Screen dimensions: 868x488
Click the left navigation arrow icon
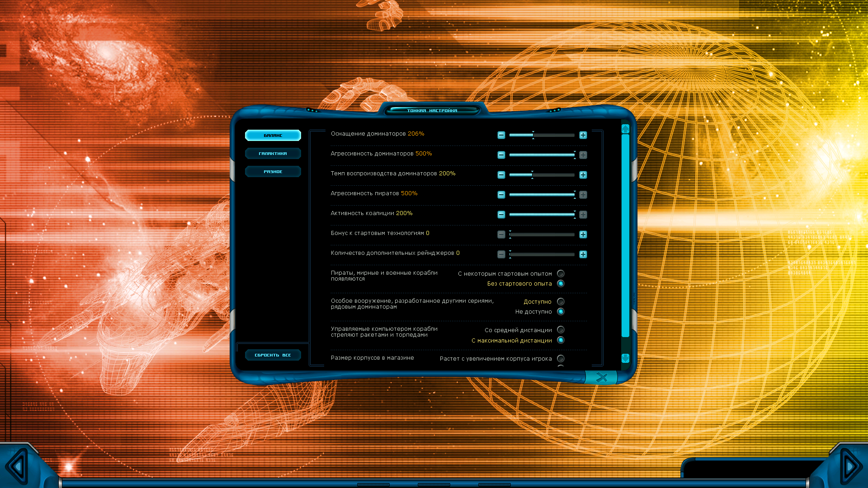(x=18, y=466)
